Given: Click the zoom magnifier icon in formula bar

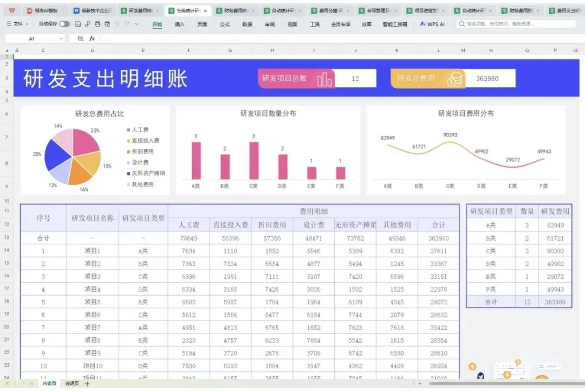Looking at the screenshot, I should coord(80,38).
